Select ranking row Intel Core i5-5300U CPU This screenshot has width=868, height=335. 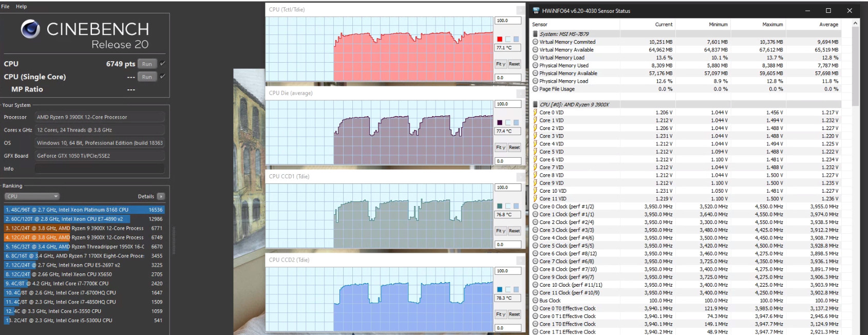[x=84, y=321]
